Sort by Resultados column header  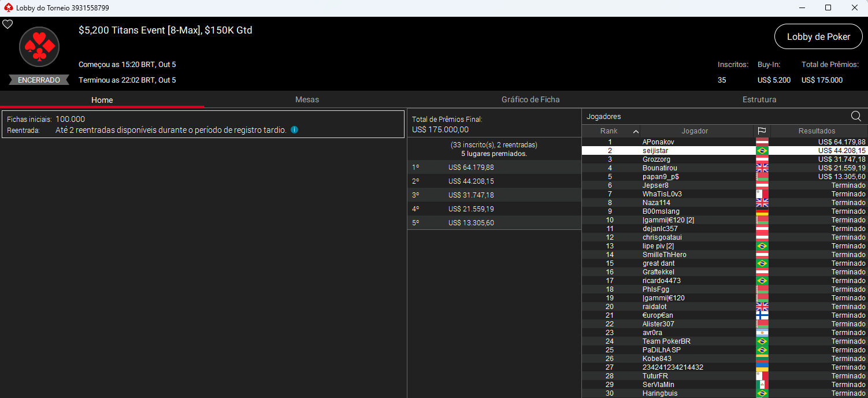pyautogui.click(x=817, y=131)
